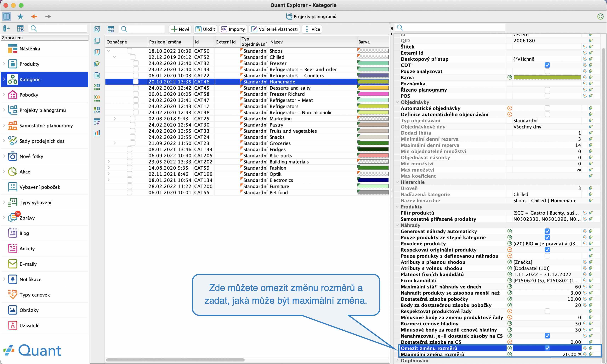Click the Freezer Richard magenta color swatch
Viewport: 607px width, 364px height.
(373, 94)
